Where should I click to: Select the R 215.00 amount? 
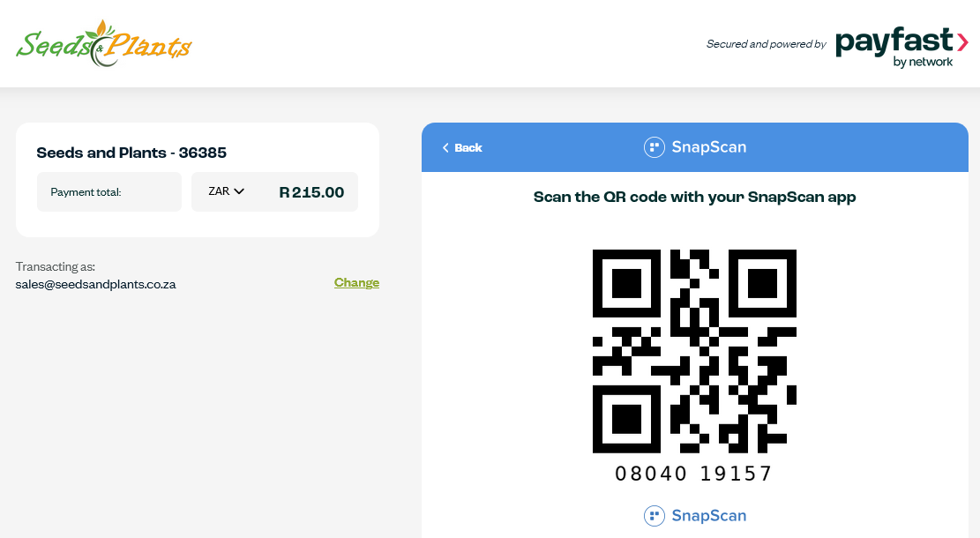[x=311, y=192]
